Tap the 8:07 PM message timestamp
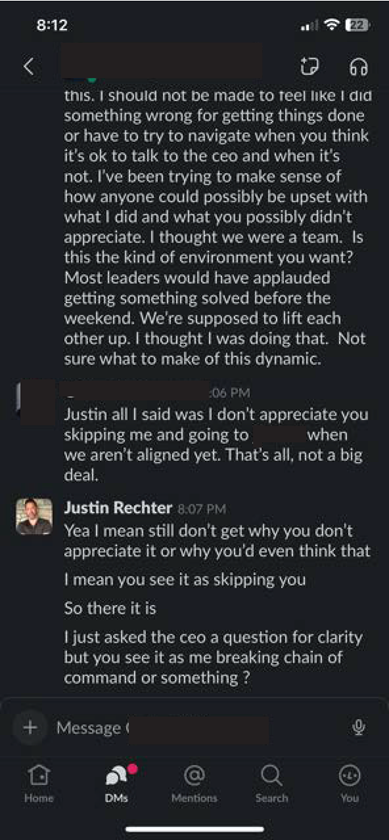 click(x=201, y=508)
